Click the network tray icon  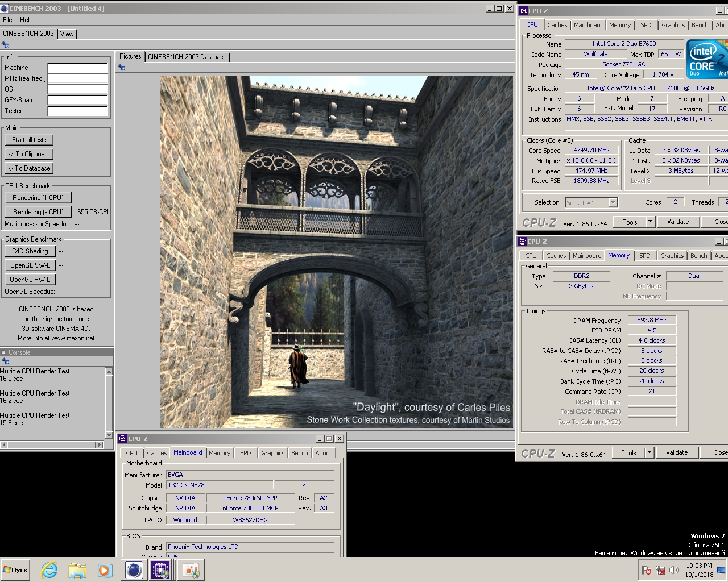[x=660, y=570]
